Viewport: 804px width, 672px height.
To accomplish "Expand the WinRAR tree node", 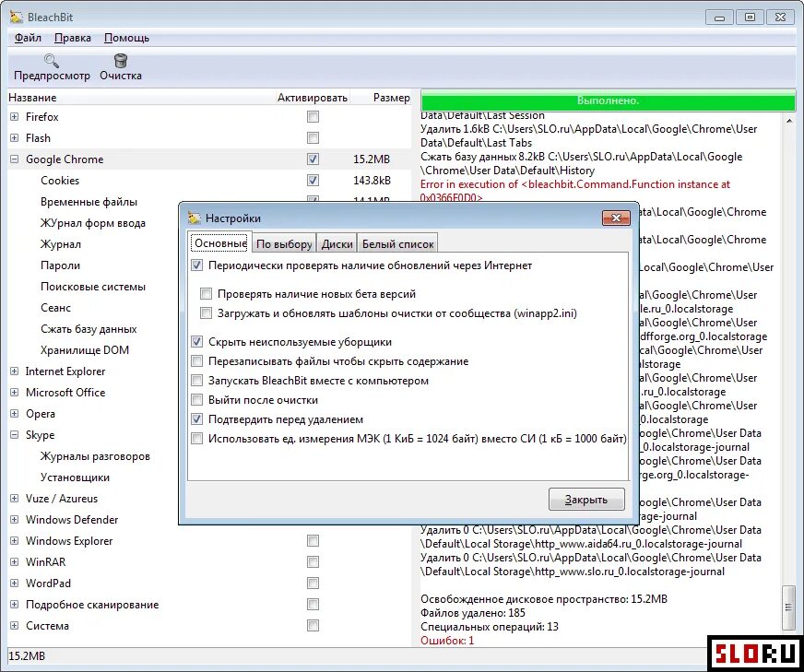I will 15,561.
